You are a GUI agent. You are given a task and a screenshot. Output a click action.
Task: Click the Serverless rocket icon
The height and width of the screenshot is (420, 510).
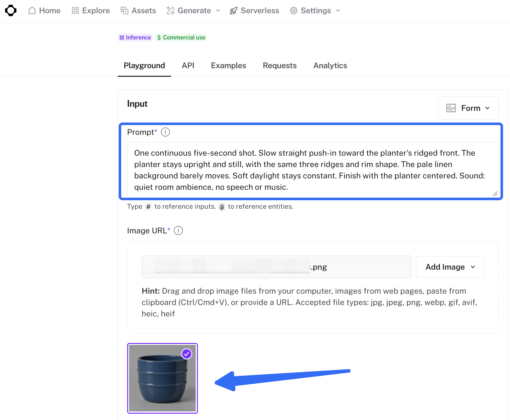tap(234, 10)
